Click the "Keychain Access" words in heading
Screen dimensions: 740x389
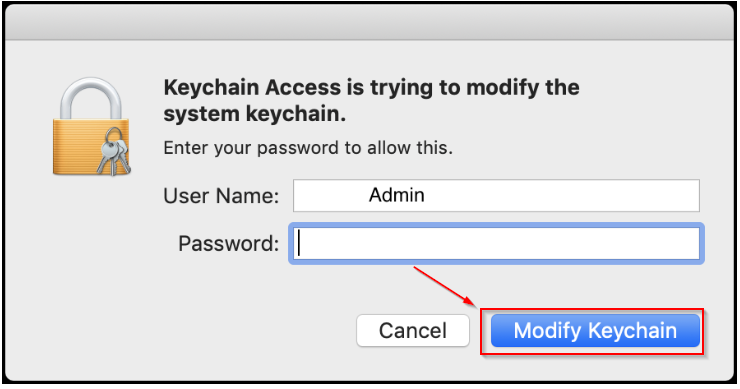click(x=252, y=88)
